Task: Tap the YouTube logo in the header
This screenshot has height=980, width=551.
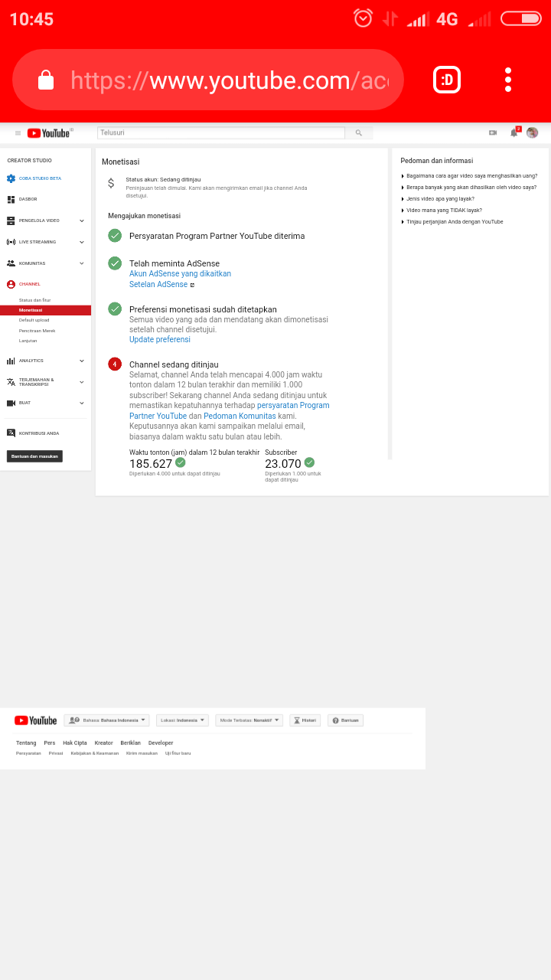Action: click(x=49, y=133)
